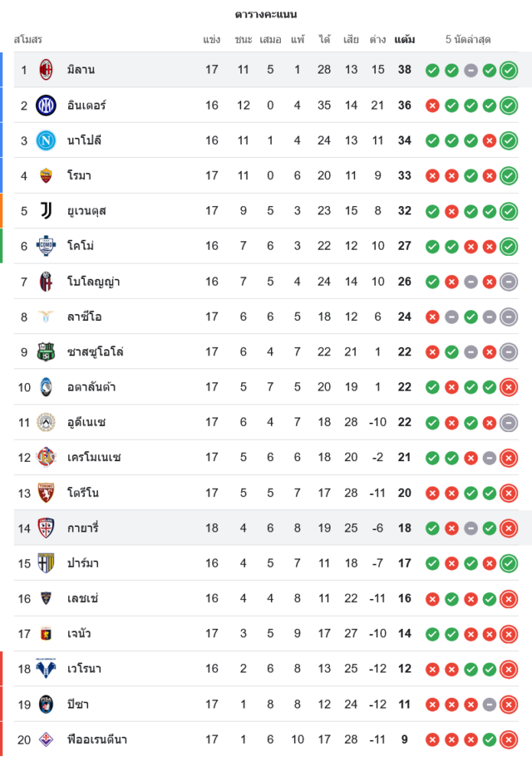
Task: Click the Torino bull crest
Action: (46, 493)
